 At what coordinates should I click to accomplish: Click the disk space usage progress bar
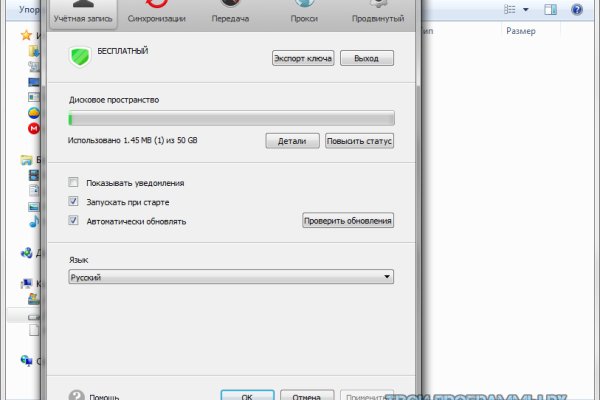click(x=231, y=118)
